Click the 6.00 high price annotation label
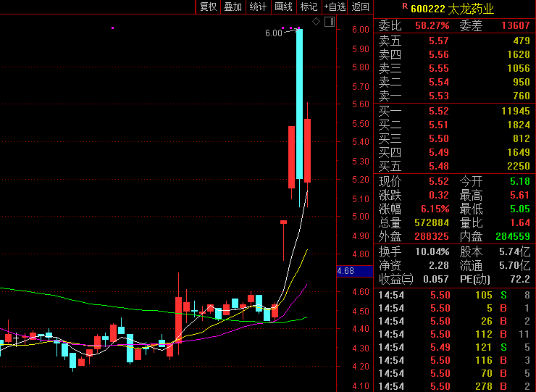The image size is (536, 392). (x=273, y=33)
